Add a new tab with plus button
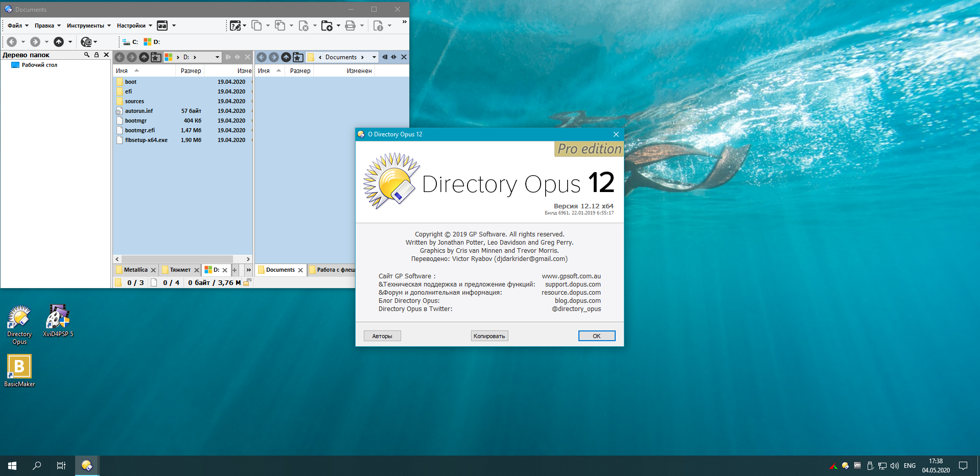980x476 pixels. (235, 270)
